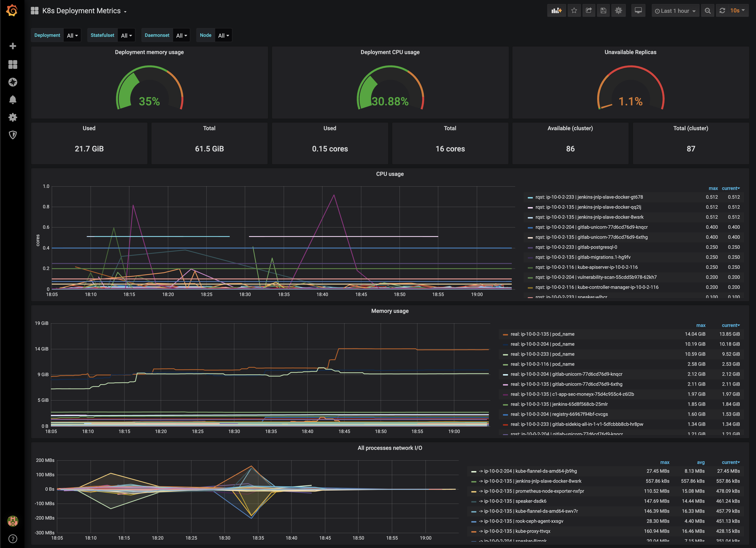Click the dashboard grid icon beside title

pyautogui.click(x=34, y=11)
